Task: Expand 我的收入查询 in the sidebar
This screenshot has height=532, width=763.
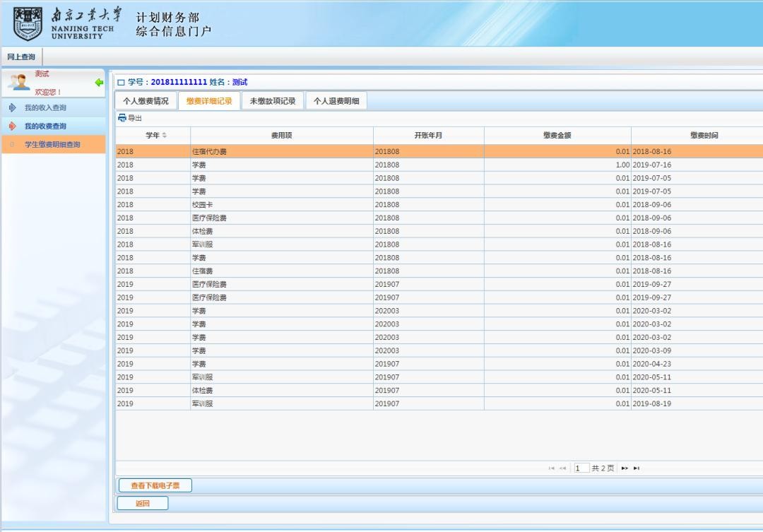Action: (x=45, y=108)
